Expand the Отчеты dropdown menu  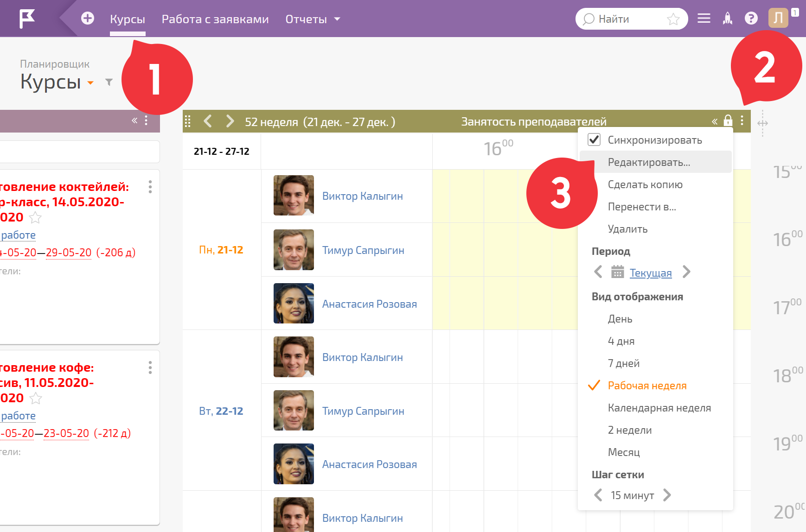coord(313,19)
